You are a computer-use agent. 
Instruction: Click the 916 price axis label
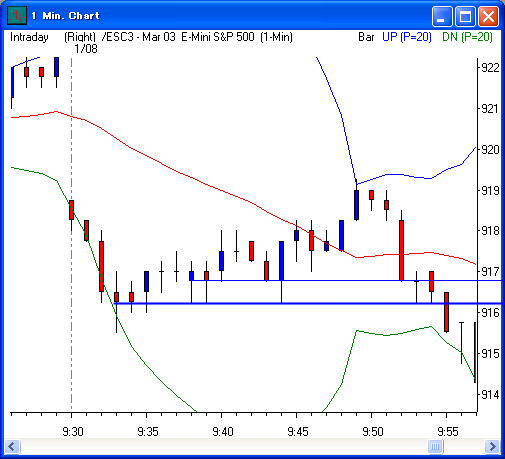(x=490, y=313)
